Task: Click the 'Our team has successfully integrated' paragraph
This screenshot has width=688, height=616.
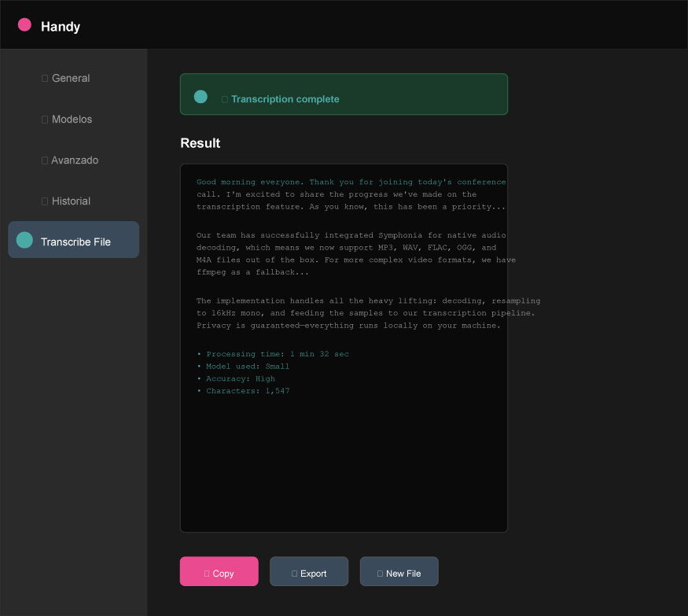Action: (356, 254)
